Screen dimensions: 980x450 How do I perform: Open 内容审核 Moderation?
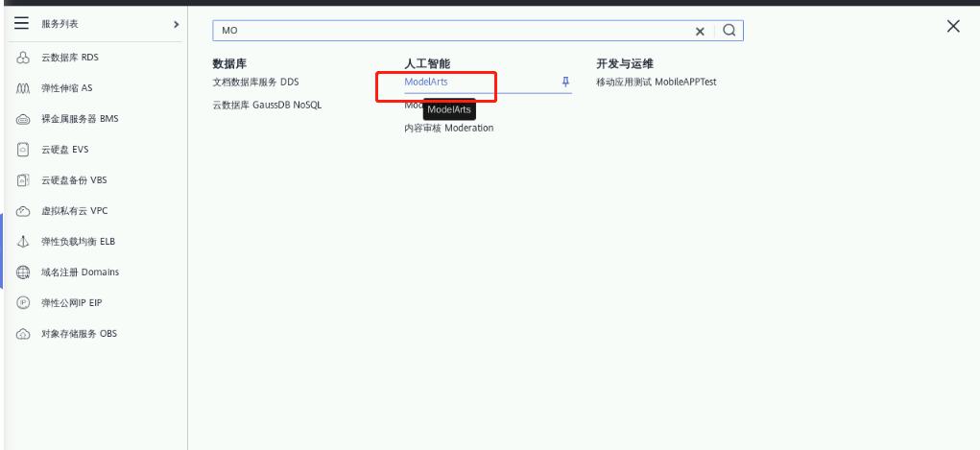pyautogui.click(x=449, y=129)
